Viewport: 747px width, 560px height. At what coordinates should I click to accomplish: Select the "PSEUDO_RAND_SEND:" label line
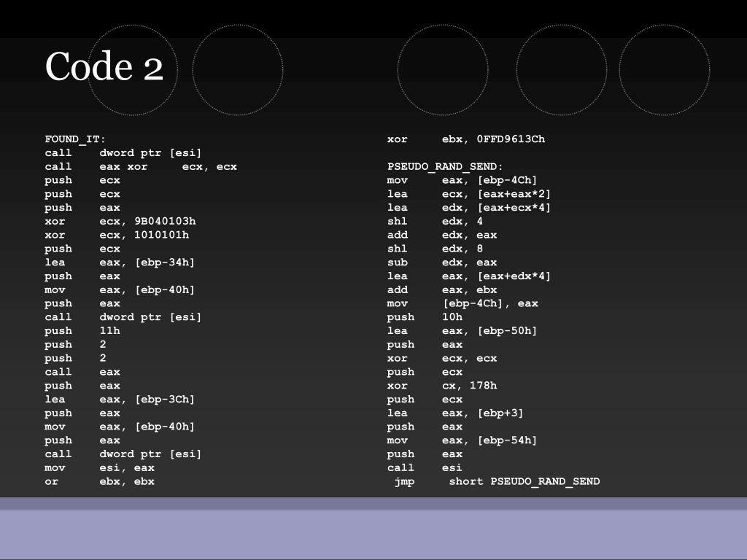point(445,167)
